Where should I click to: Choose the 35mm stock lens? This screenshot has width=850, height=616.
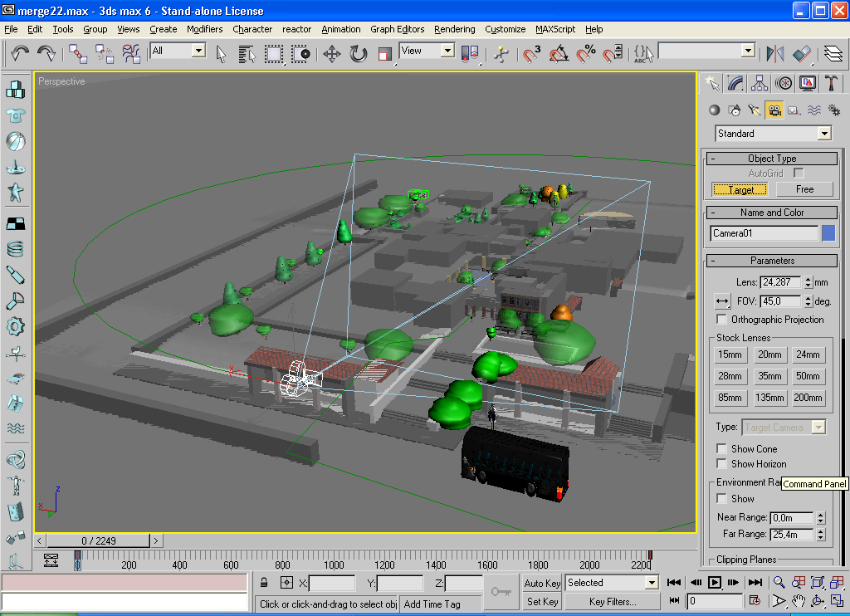769,376
